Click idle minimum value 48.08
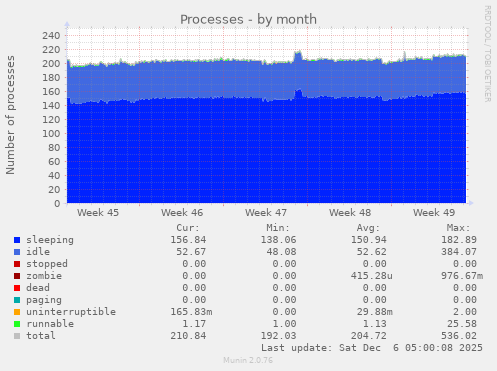Image resolution: width=497 pixels, height=371 pixels. pos(281,252)
